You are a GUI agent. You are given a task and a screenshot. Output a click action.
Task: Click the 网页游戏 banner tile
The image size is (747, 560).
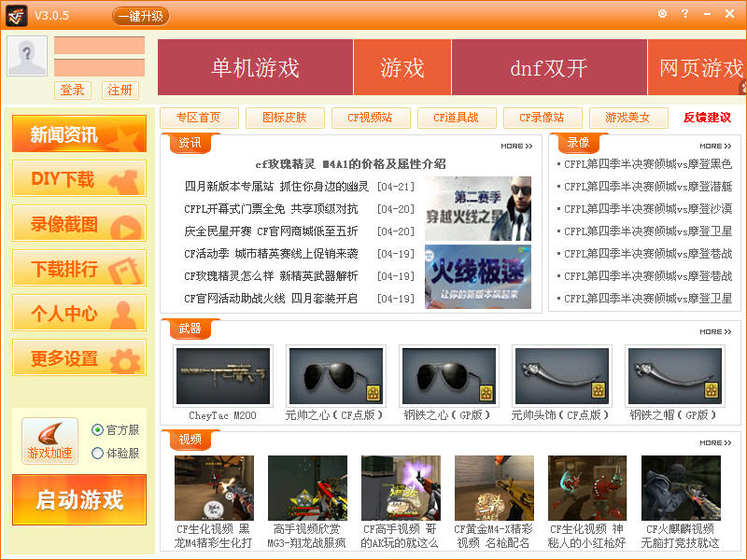(698, 67)
